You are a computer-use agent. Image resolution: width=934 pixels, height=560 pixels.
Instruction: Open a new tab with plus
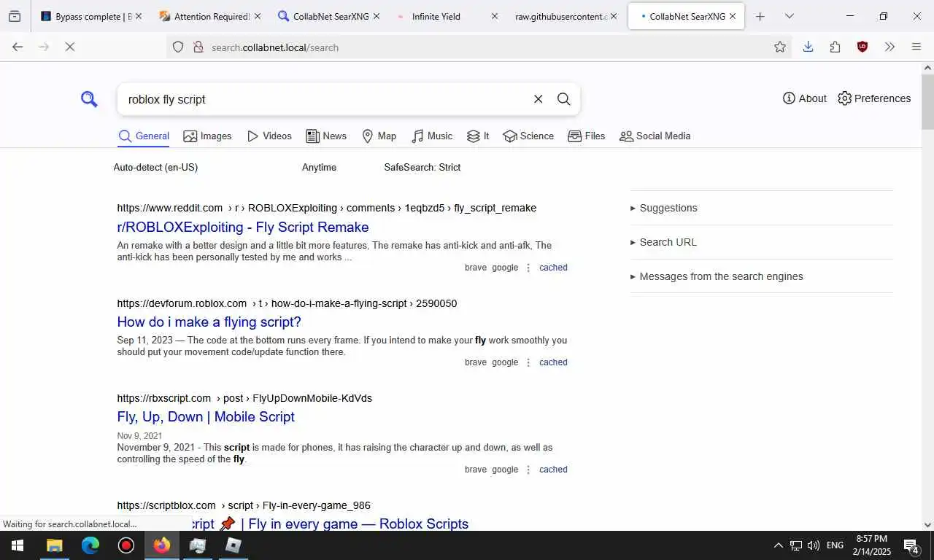pos(760,16)
